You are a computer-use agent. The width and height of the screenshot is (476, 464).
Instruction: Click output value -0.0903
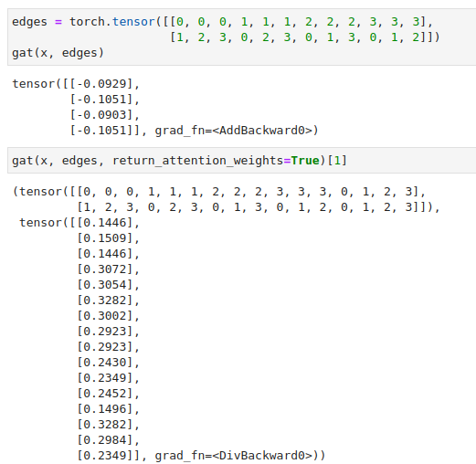click(101, 115)
